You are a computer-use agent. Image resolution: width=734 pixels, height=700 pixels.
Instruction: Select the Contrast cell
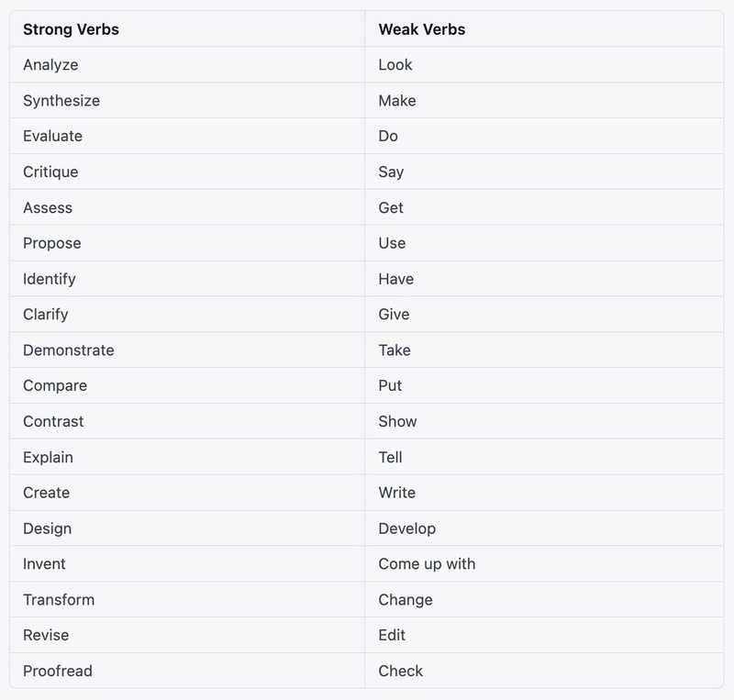[x=53, y=422]
